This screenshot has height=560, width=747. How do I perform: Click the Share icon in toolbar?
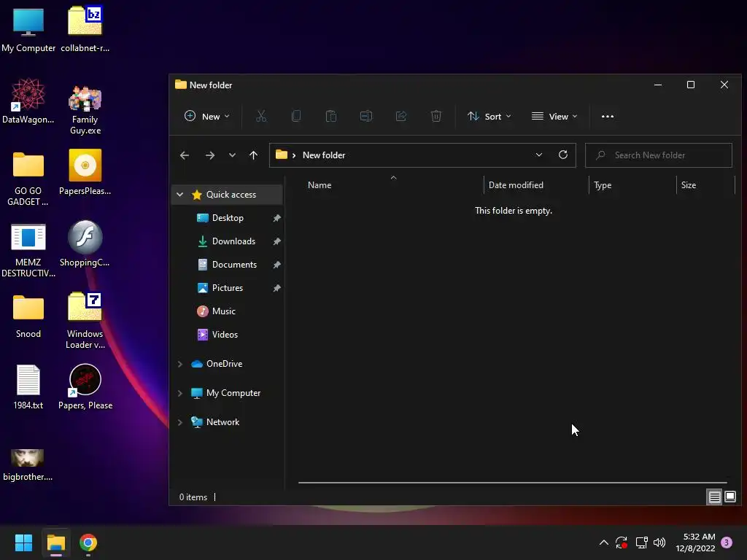coord(401,116)
